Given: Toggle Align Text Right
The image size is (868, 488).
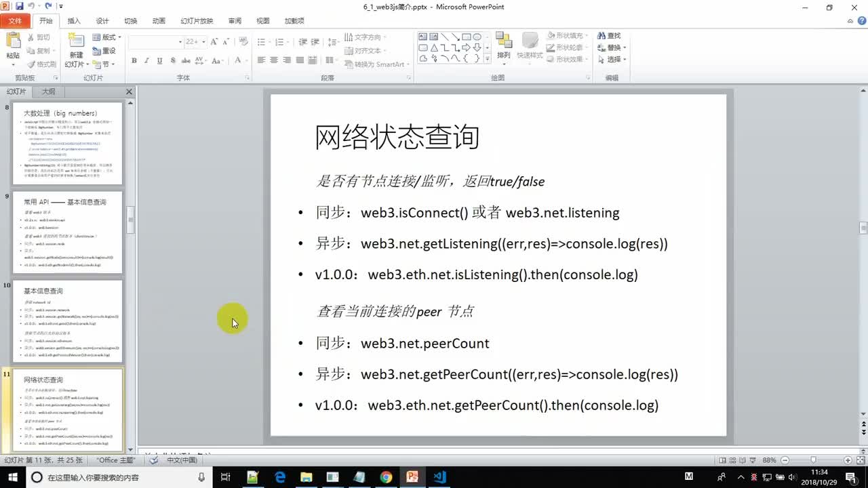Looking at the screenshot, I should coord(287,60).
